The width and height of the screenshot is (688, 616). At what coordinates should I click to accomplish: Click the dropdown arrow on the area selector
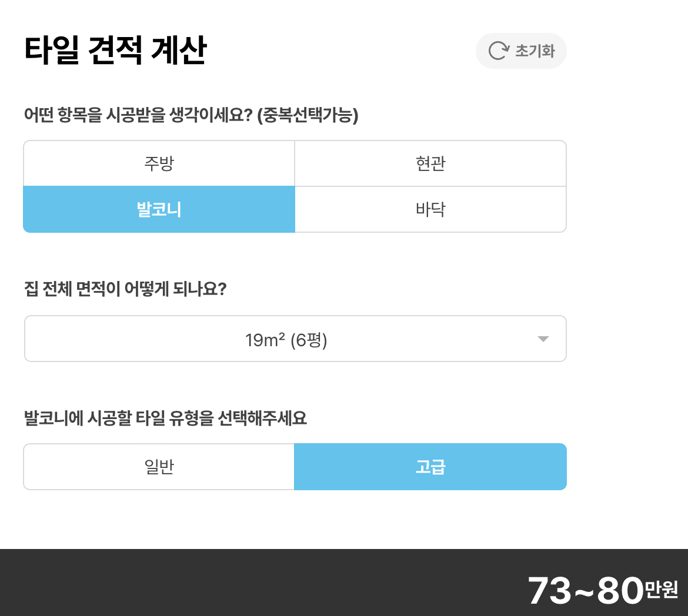pos(544,339)
